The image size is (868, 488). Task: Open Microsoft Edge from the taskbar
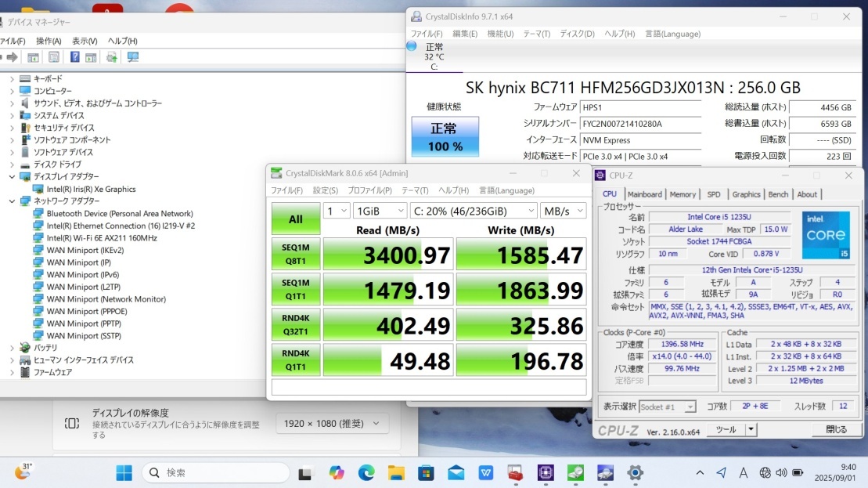pyautogui.click(x=366, y=472)
